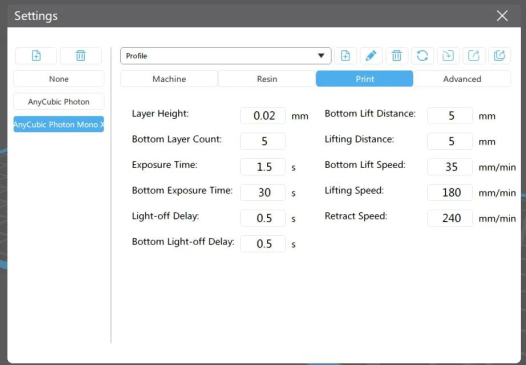Select the AnyCubic Photon machine

[59, 102]
